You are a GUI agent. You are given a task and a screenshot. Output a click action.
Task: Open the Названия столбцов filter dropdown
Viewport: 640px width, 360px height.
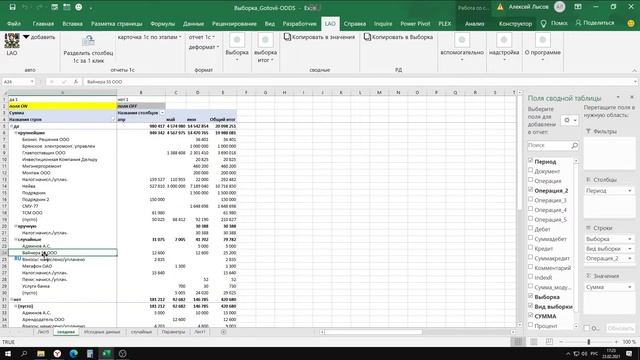tap(162, 113)
